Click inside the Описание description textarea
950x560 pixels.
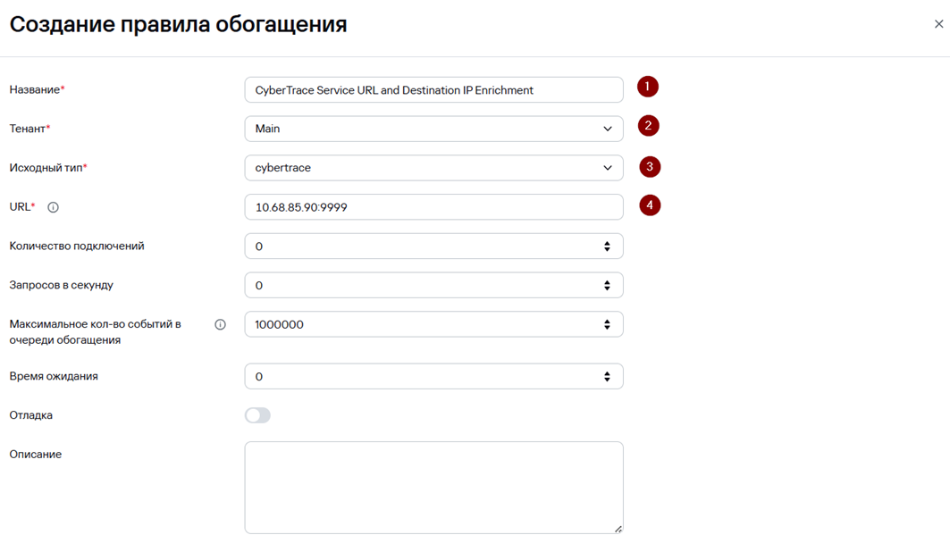click(x=433, y=488)
